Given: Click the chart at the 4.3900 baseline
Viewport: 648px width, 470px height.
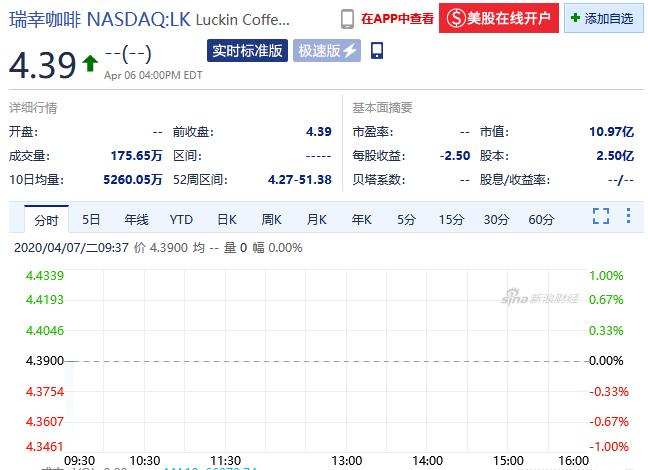Looking at the screenshot, I should [x=326, y=361].
